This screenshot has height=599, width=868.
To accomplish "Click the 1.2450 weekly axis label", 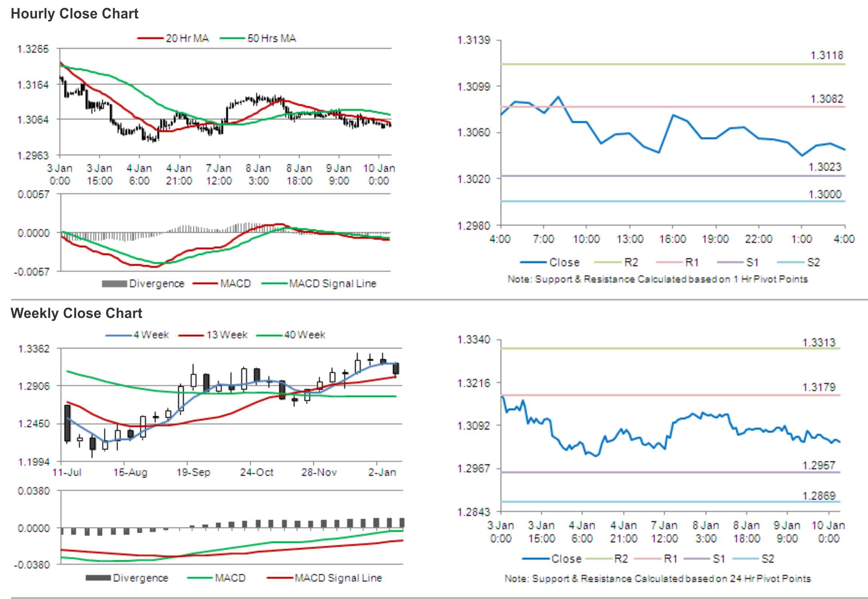I will coord(34,424).
